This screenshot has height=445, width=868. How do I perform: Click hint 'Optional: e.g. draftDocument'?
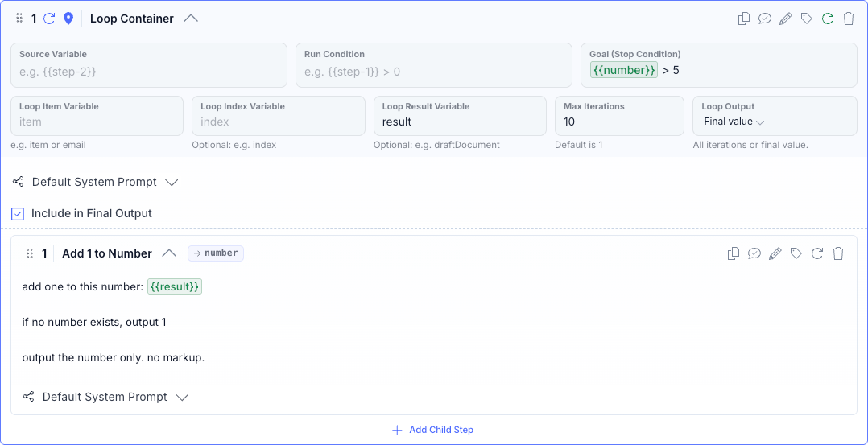coord(436,145)
